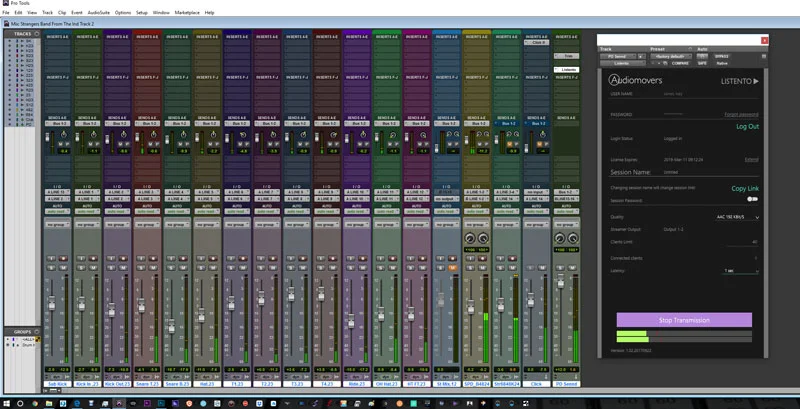Open the File menu
This screenshot has width=800, height=409.
(x=6, y=12)
